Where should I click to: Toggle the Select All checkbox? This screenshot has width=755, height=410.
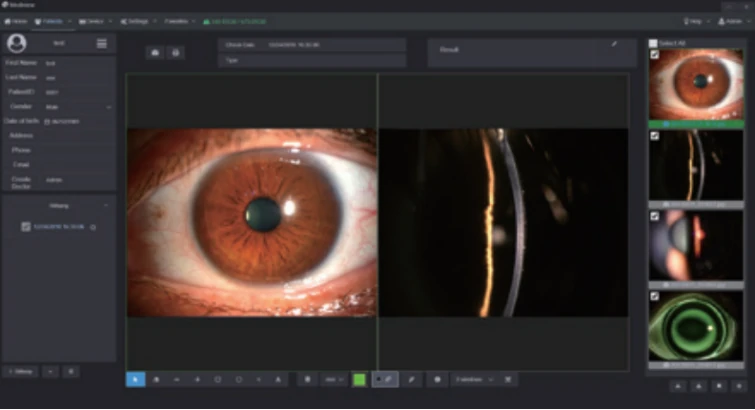coord(654,43)
